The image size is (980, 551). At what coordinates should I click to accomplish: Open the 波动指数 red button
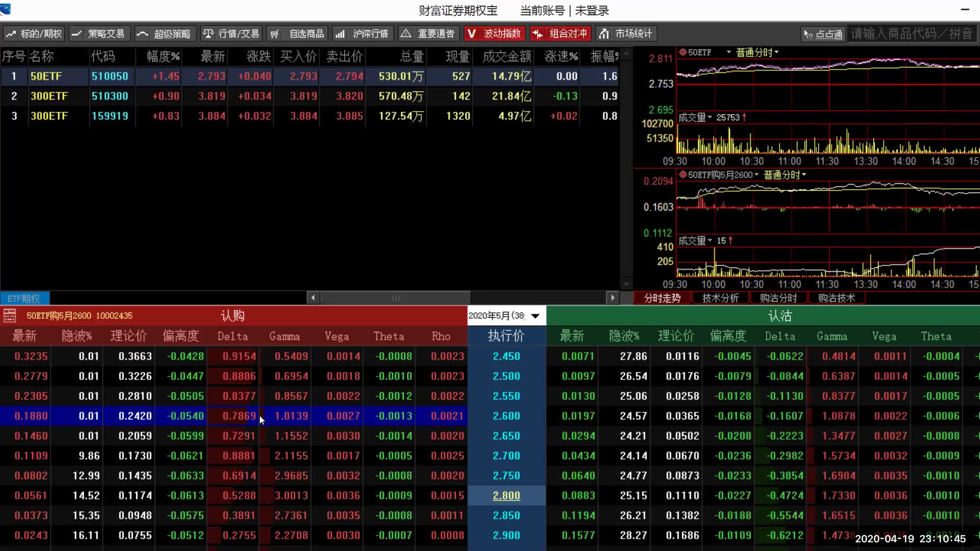click(495, 34)
